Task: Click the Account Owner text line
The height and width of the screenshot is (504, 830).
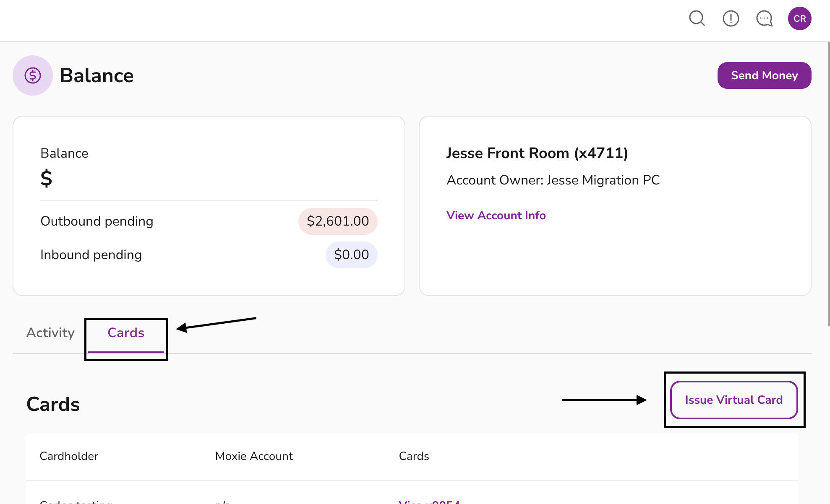Action: tap(553, 180)
